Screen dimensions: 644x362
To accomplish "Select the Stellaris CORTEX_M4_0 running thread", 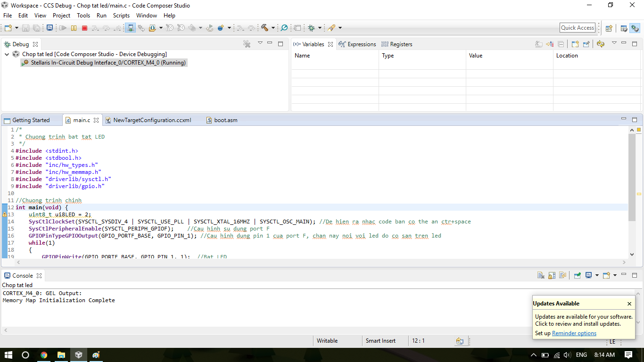I will (x=108, y=63).
